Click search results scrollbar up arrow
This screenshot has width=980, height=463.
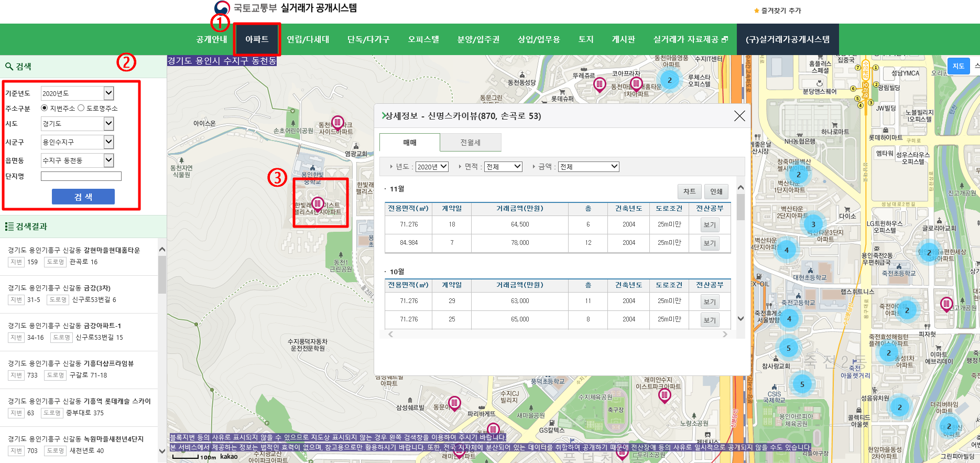(162, 250)
